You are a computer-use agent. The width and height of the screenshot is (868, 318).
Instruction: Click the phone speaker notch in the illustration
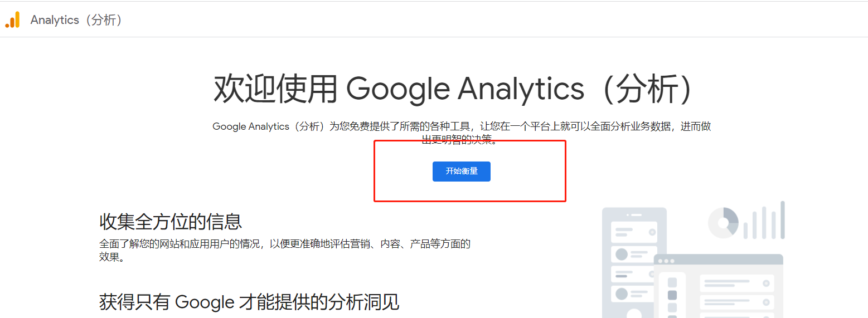tap(634, 214)
